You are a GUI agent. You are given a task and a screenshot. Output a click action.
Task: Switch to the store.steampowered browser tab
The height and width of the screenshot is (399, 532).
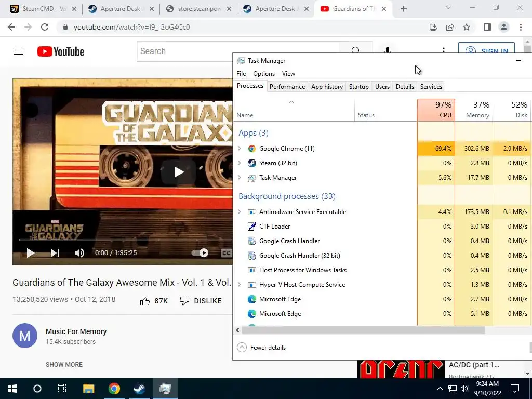point(199,9)
